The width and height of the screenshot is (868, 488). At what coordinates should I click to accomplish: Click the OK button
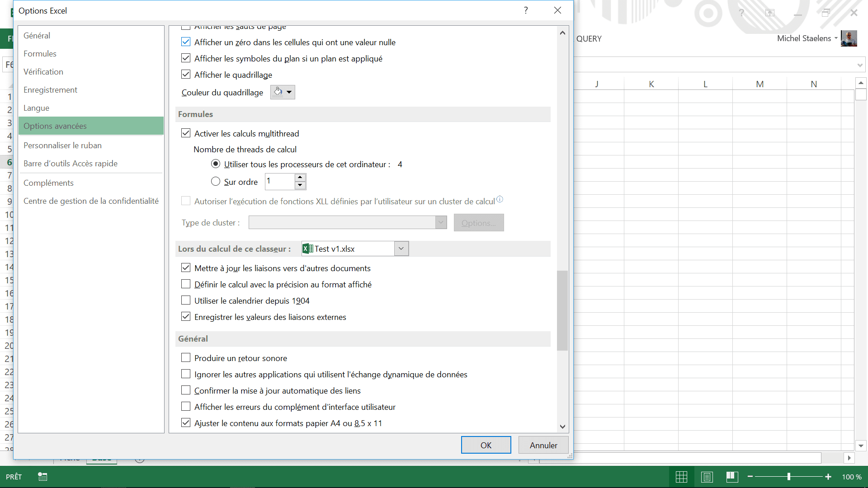tap(486, 445)
